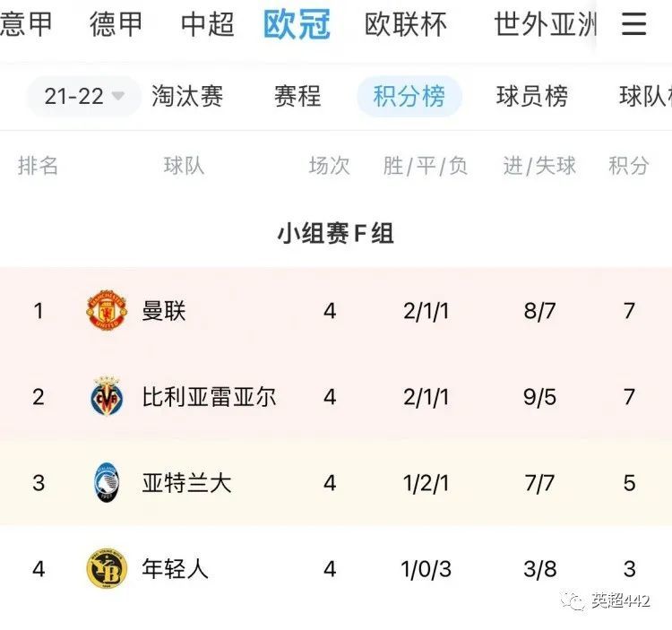Open the 球员榜 player rankings

coord(532,96)
